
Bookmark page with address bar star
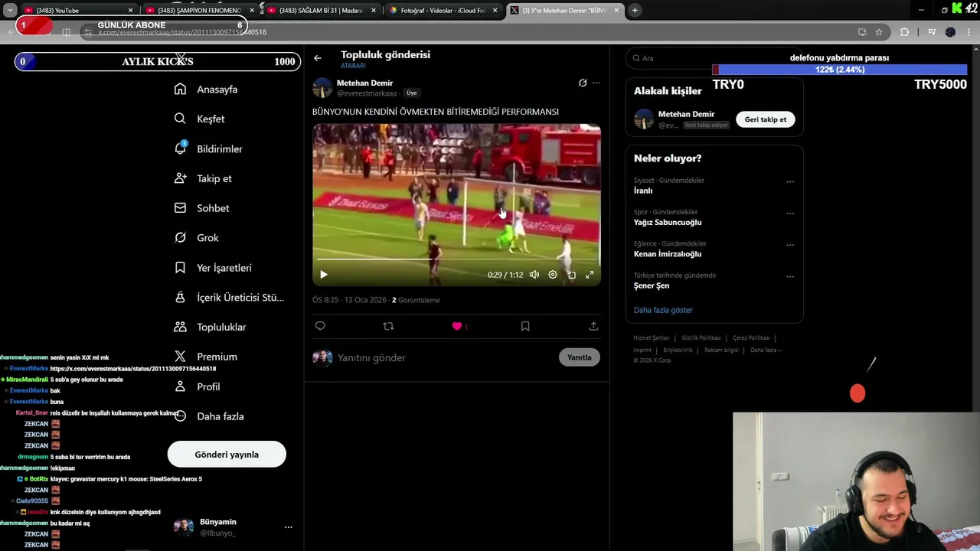pyautogui.click(x=879, y=32)
